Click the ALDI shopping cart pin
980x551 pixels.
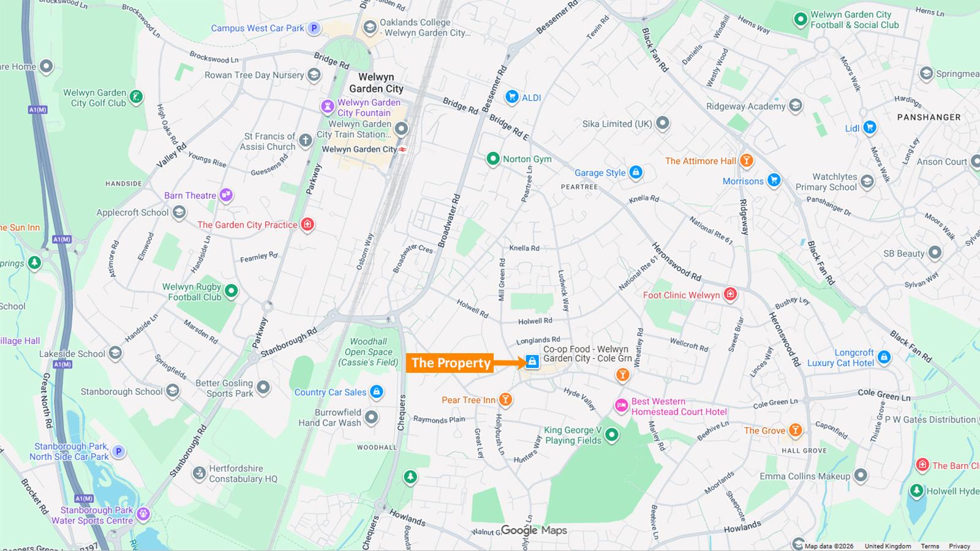click(x=512, y=97)
